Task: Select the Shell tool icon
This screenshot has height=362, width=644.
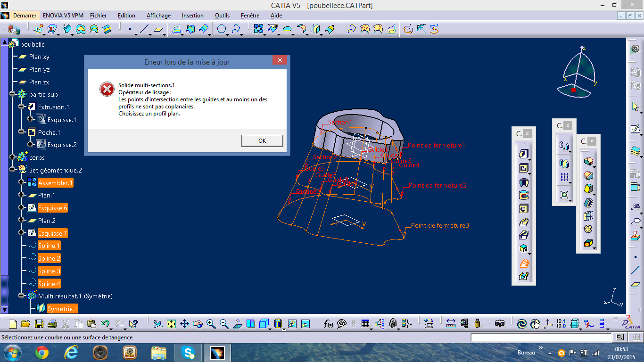Action: click(588, 203)
